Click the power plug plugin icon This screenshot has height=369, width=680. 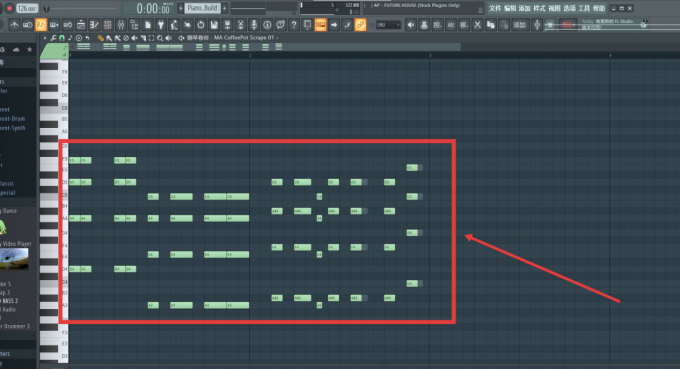tap(160, 25)
